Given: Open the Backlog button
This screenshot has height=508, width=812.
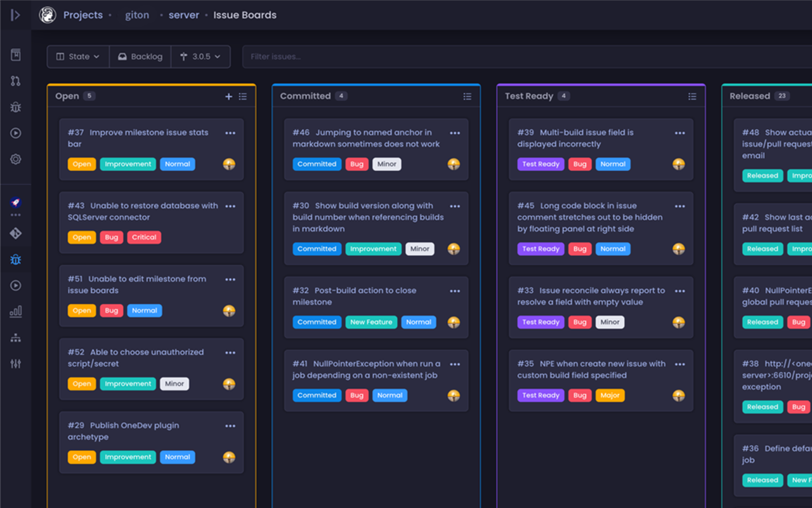Looking at the screenshot, I should (x=140, y=57).
